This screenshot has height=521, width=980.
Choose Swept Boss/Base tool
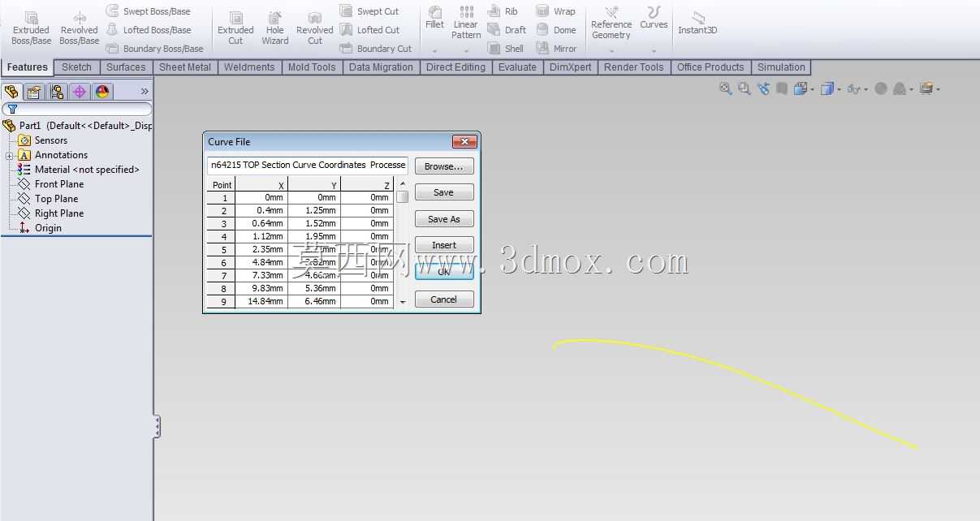pos(148,11)
